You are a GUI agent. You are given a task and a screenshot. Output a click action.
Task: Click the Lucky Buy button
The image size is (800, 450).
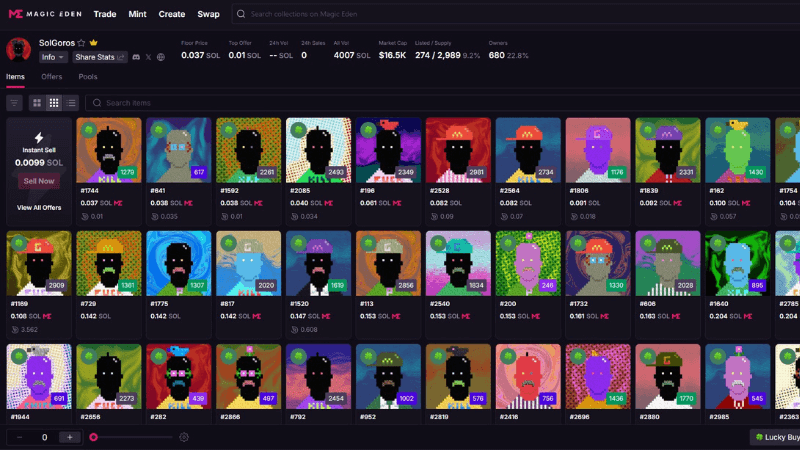coord(777,437)
